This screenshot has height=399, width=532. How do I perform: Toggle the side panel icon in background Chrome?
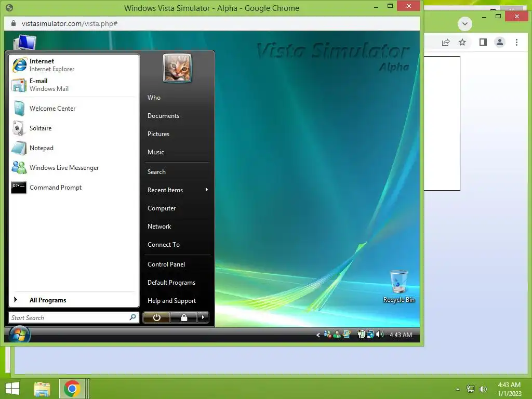[x=483, y=42]
